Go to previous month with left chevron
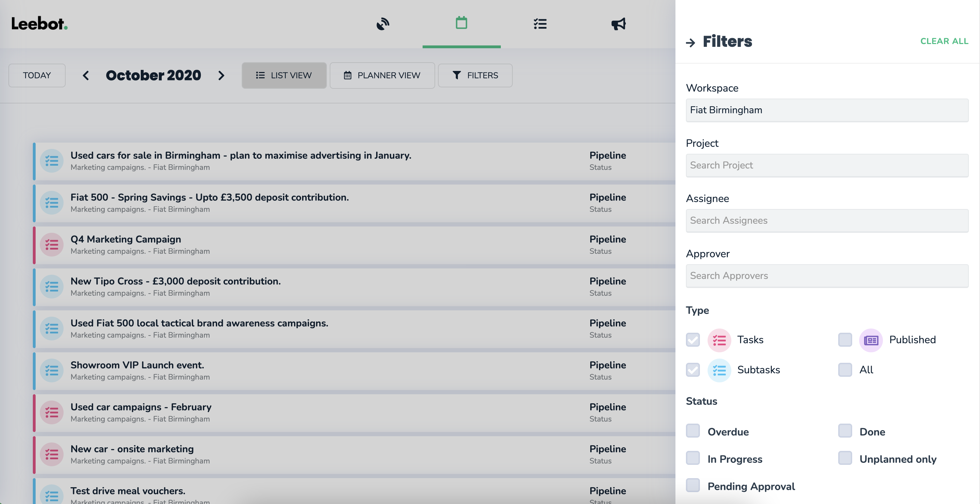 (x=86, y=75)
